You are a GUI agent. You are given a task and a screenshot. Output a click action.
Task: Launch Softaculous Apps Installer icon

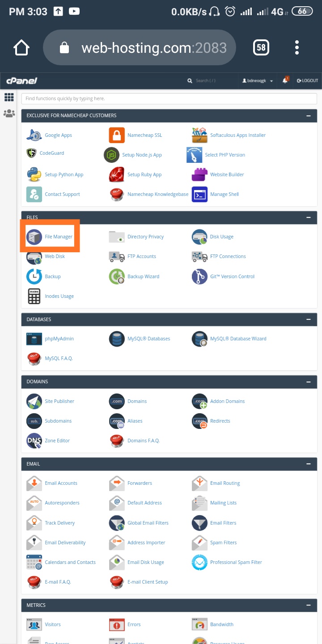coord(199,135)
